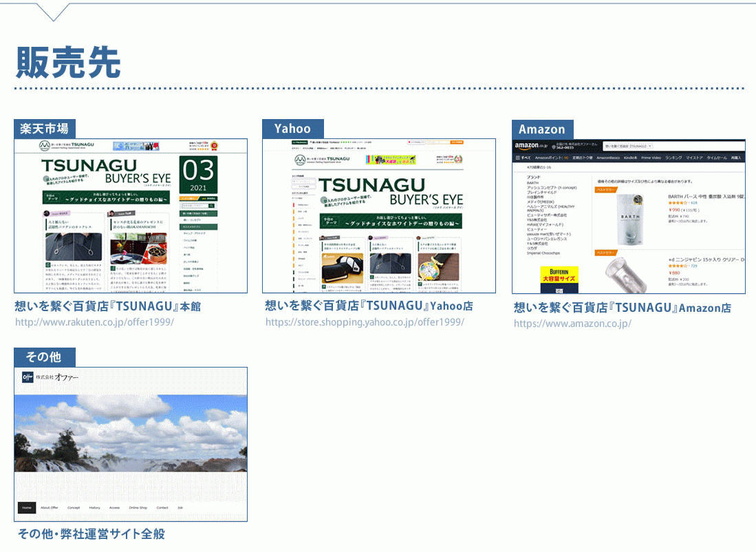The height and width of the screenshot is (552, 756).
Task: Open the Amazon store screenshot thumbnail
Action: point(629,217)
